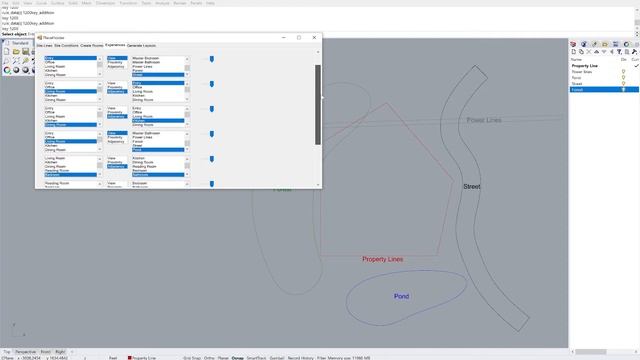This screenshot has height=360, width=640.
Task: Click the dialog's vertical scrollbar thumb
Action: 318,104
